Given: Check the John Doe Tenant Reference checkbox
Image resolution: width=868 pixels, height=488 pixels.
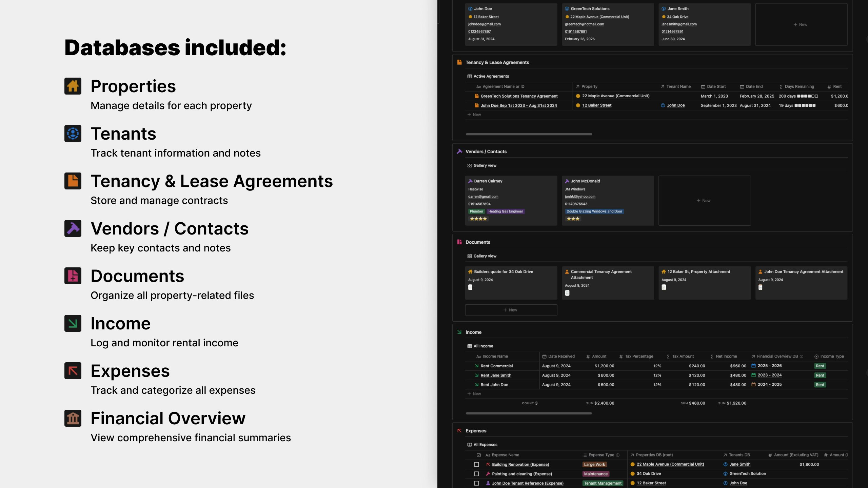Looking at the screenshot, I should tap(477, 483).
